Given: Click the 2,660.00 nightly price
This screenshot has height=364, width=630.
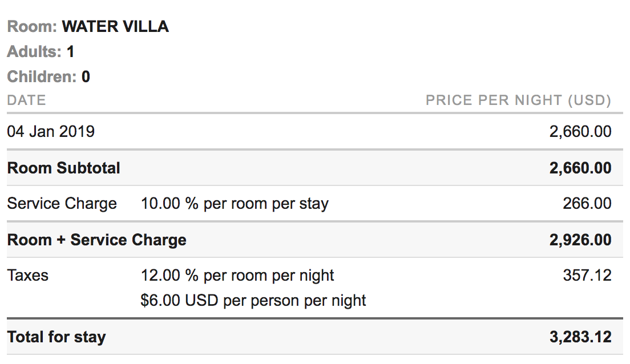Looking at the screenshot, I should 580,131.
